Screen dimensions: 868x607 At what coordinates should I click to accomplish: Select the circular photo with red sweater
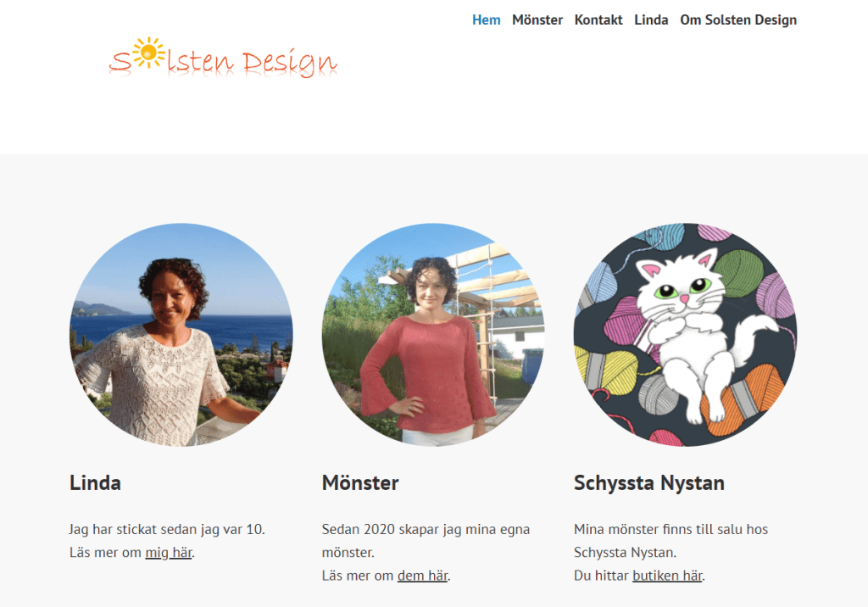point(433,335)
